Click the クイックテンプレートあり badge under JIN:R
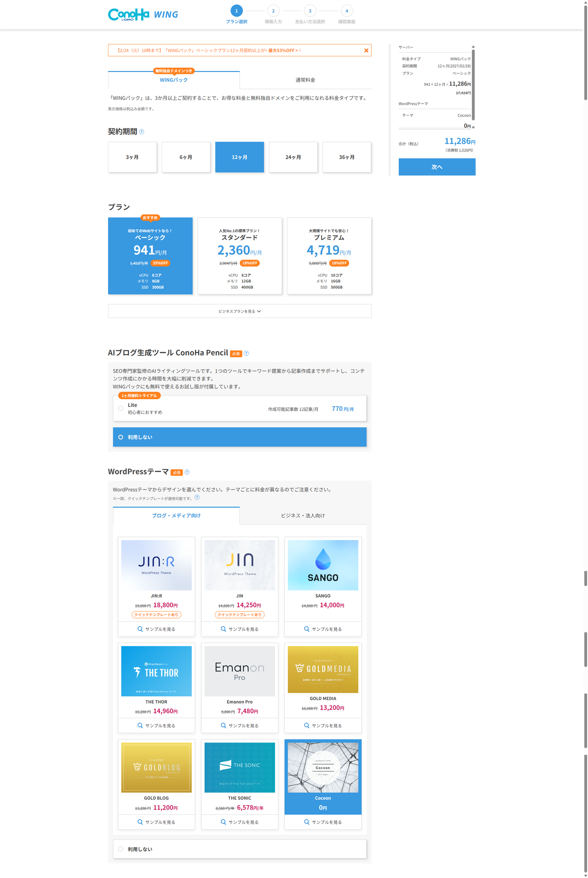 click(157, 615)
